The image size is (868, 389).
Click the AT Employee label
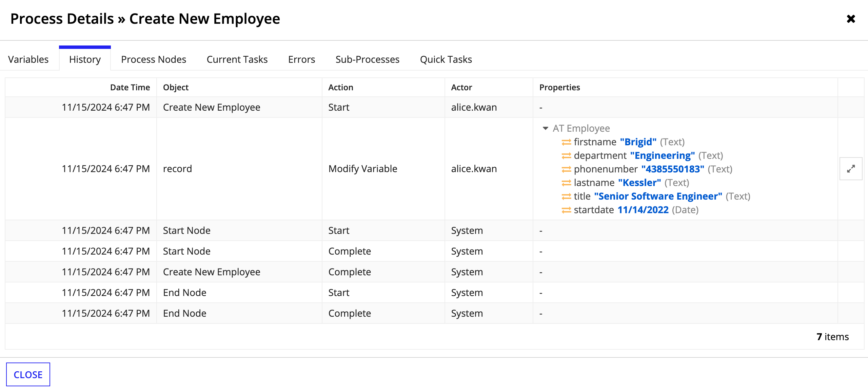(581, 128)
